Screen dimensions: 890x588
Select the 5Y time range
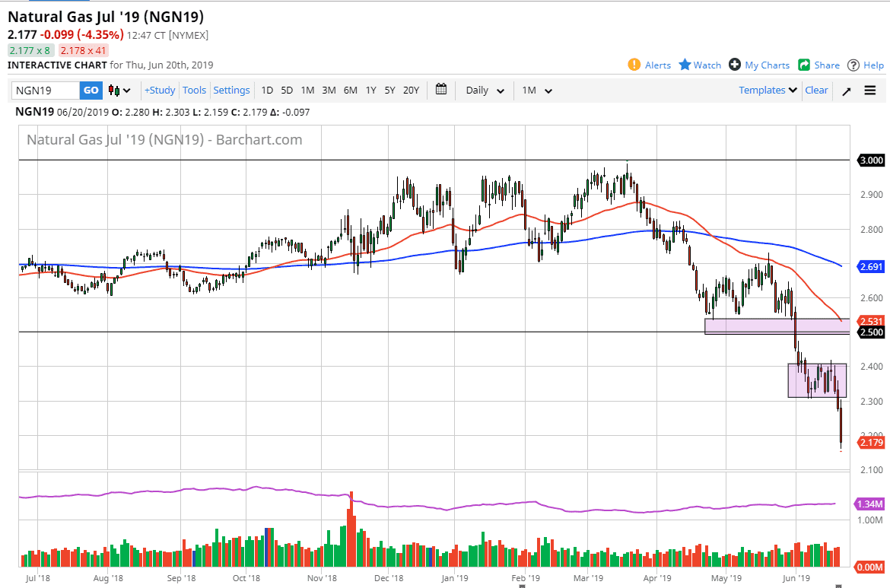(x=389, y=91)
